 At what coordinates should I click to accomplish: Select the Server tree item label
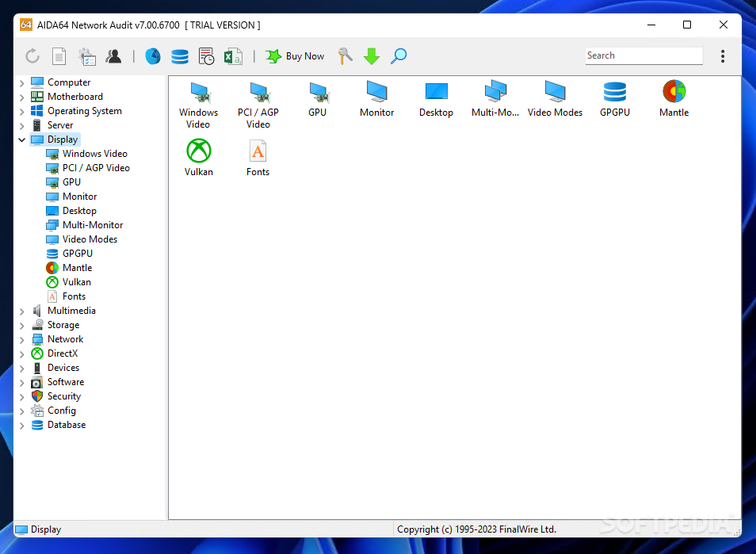coord(60,125)
